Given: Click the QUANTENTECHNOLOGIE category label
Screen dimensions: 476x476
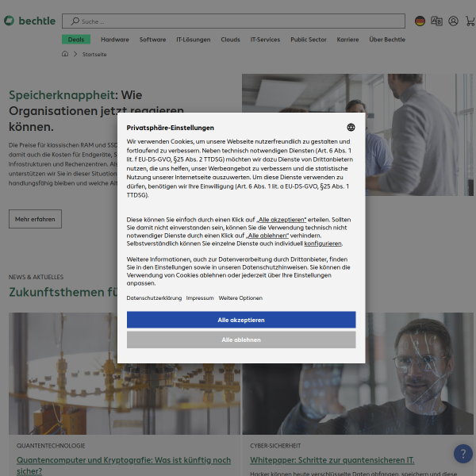Looking at the screenshot, I should (x=51, y=446).
